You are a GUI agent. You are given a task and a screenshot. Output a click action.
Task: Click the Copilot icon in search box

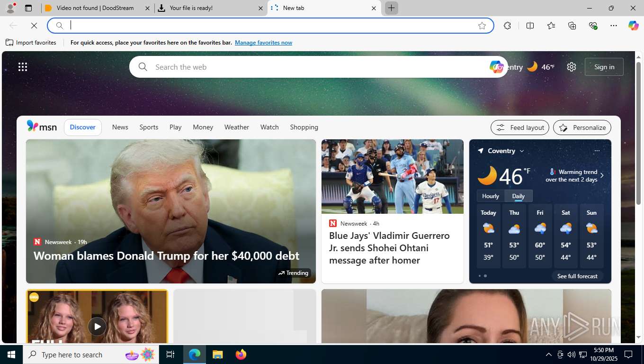click(x=496, y=67)
